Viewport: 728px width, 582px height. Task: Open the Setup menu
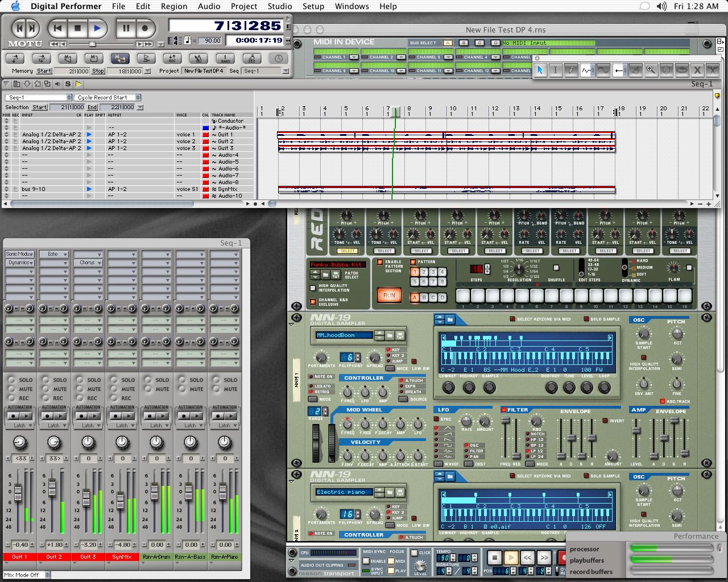[313, 6]
